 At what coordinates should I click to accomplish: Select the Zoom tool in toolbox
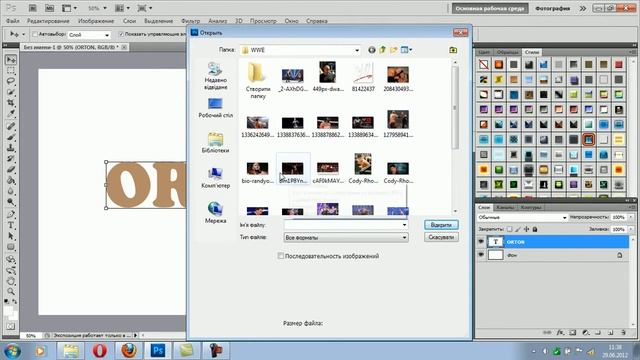[11, 291]
